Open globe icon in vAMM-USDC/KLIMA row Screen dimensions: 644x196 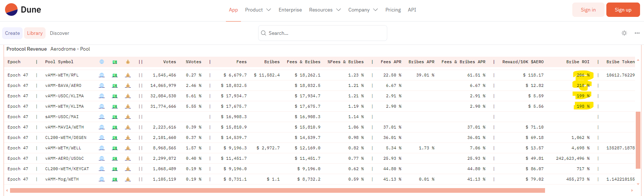(102, 96)
